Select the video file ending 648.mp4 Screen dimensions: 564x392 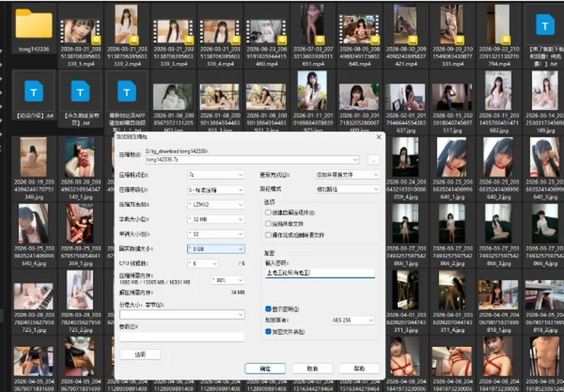(x=359, y=29)
